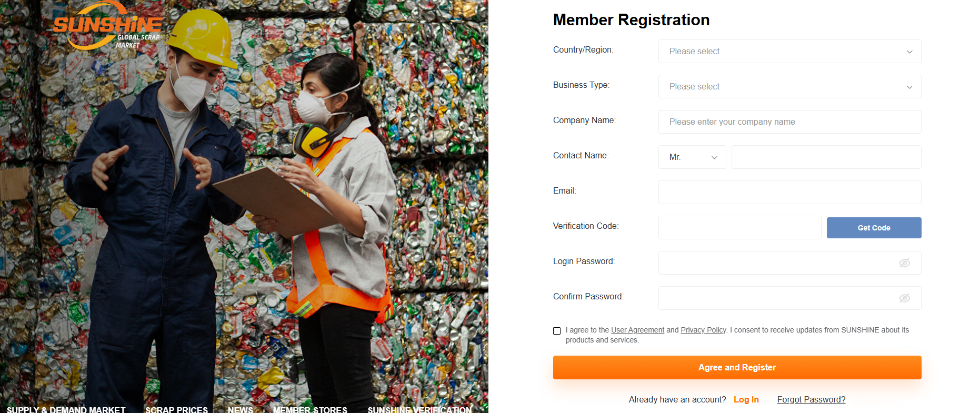Open the Country/Region dropdown

pyautogui.click(x=789, y=52)
